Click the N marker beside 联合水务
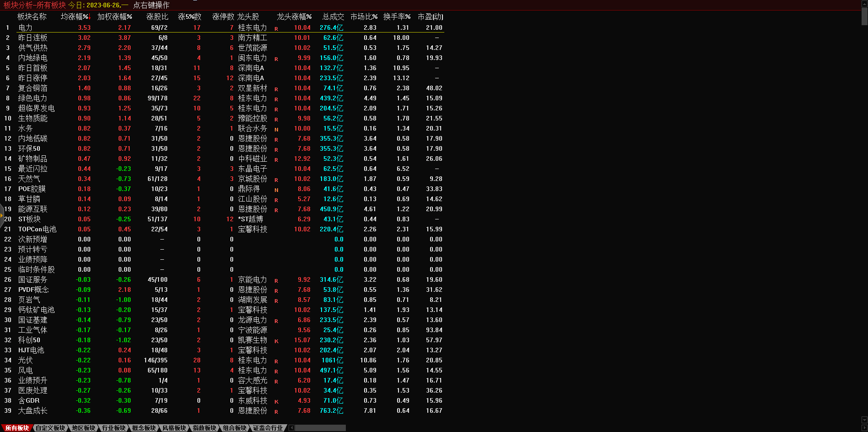 (x=276, y=129)
